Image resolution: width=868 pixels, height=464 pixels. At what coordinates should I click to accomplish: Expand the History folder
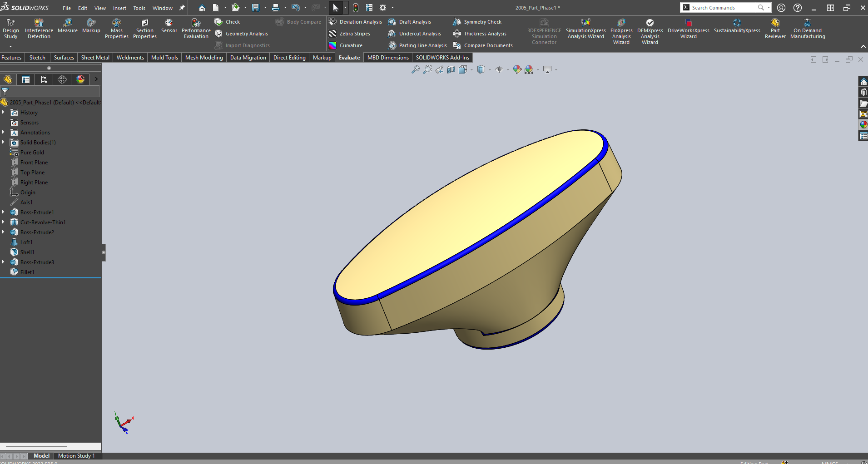point(3,112)
